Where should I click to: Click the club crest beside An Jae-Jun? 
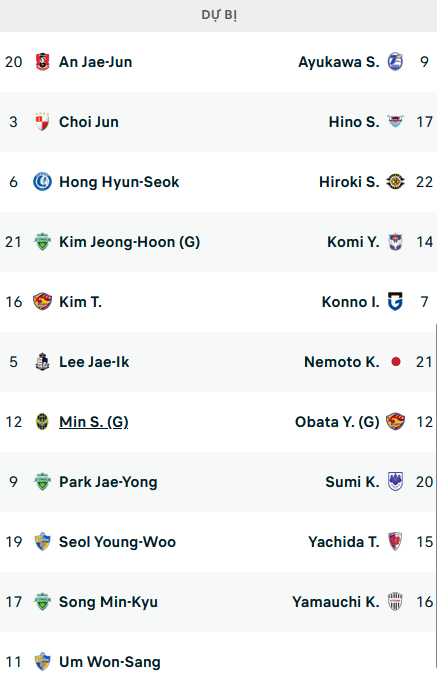42,62
